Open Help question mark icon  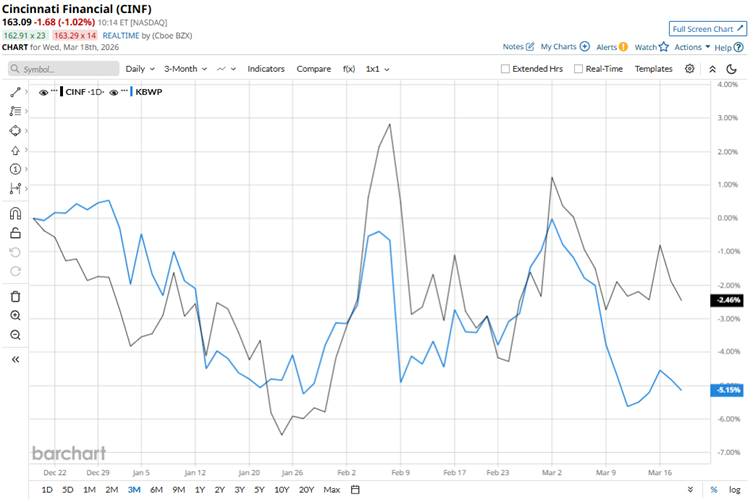[739, 47]
